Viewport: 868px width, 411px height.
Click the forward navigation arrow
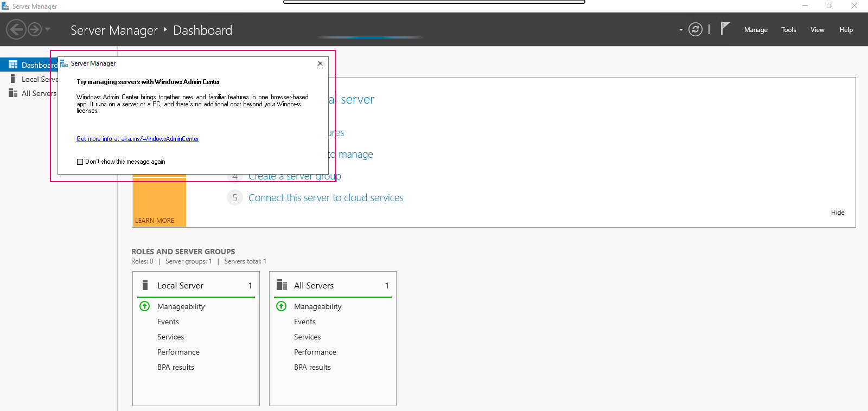pos(35,29)
